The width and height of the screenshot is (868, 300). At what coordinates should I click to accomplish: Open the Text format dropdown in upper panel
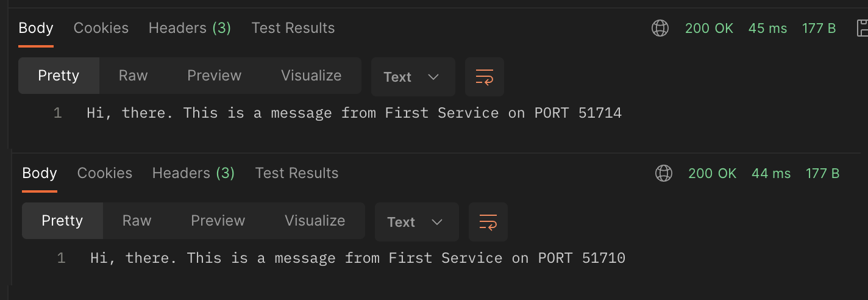413,77
